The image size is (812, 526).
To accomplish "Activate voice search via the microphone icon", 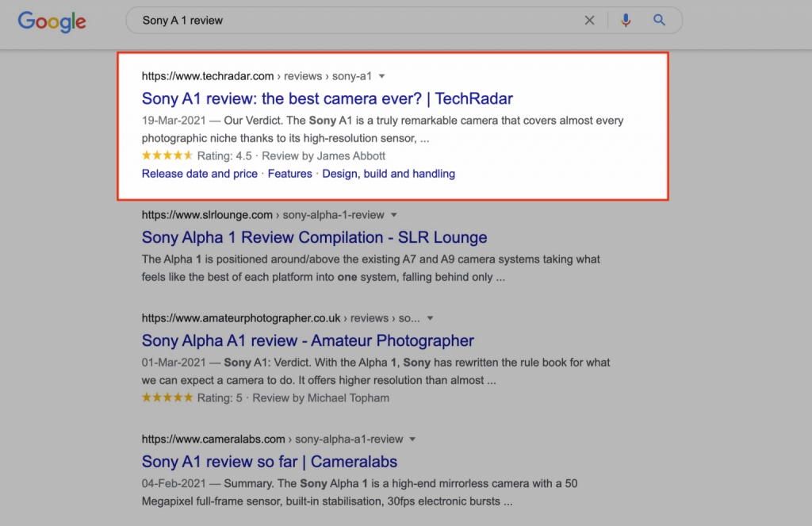I will (626, 20).
